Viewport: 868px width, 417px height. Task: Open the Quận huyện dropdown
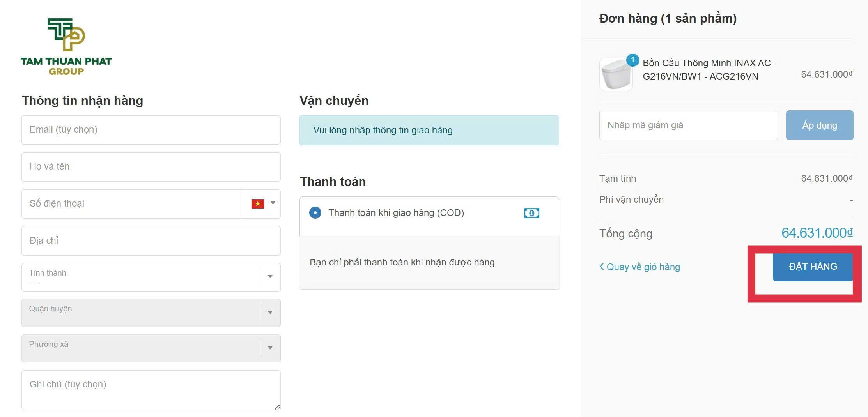270,313
